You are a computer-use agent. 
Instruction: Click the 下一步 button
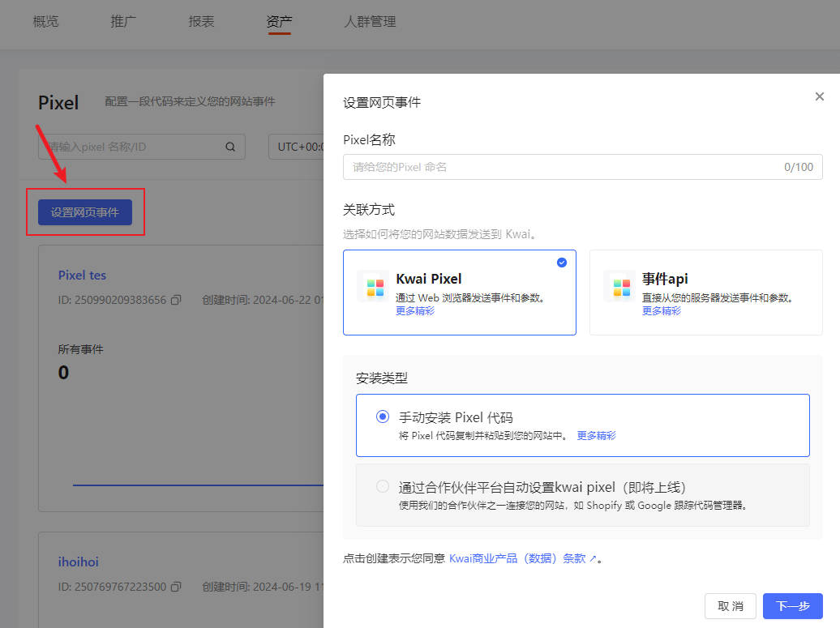(x=792, y=606)
